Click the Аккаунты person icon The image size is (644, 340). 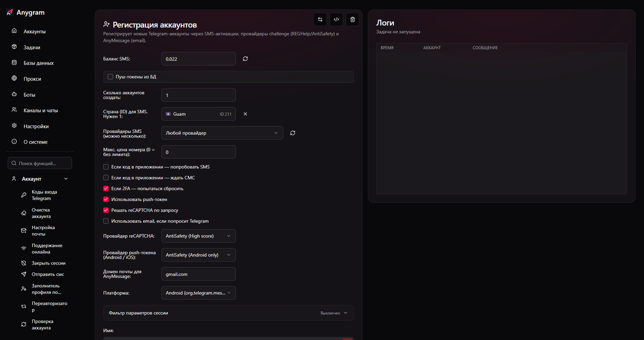pyautogui.click(x=14, y=31)
